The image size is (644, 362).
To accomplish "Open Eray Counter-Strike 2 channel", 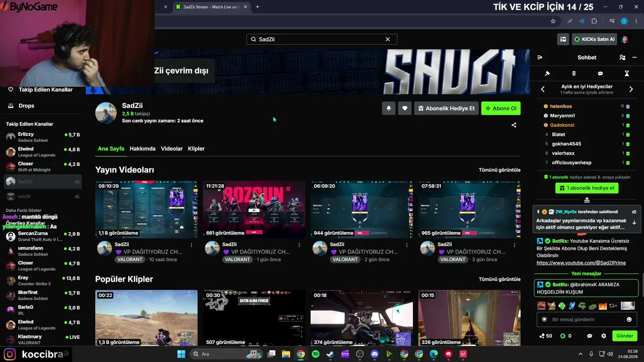I will click(x=42, y=281).
